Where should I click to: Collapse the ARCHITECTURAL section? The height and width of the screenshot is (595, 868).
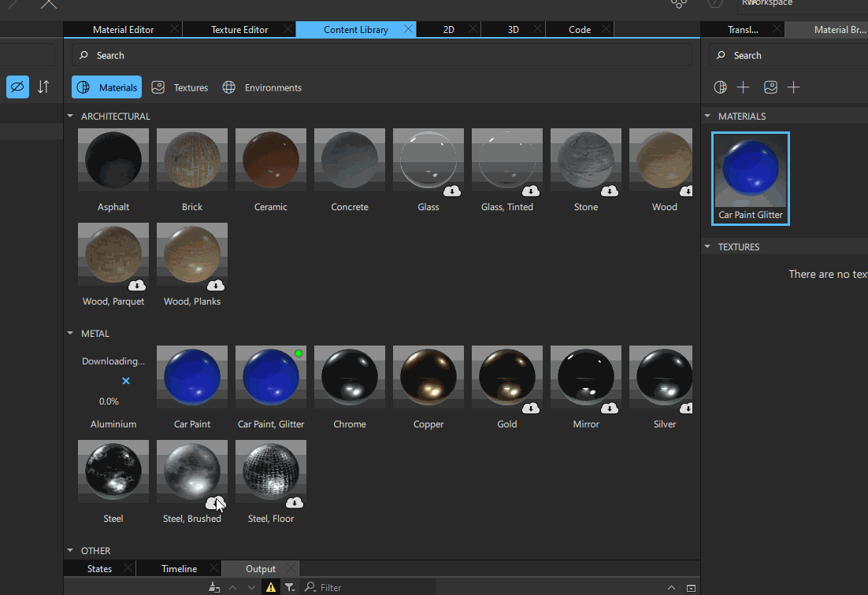(70, 116)
